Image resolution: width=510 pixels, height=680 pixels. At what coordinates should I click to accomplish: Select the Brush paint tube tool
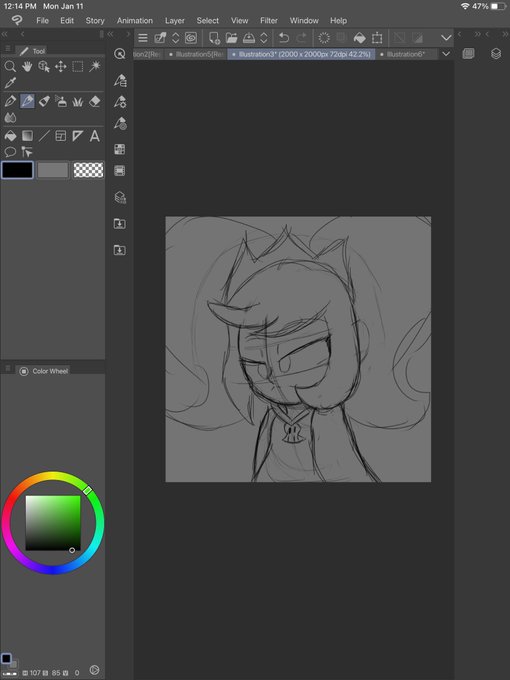click(44, 101)
